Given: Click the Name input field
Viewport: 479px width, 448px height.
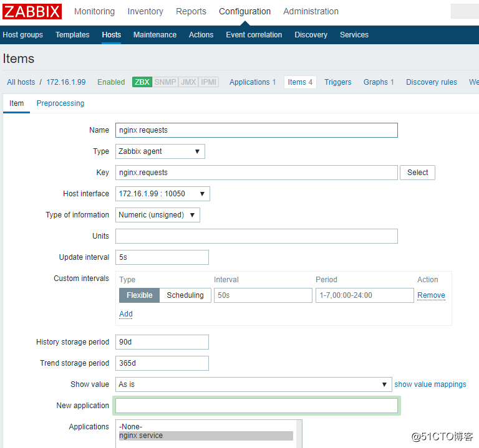Looking at the screenshot, I should click(256, 130).
